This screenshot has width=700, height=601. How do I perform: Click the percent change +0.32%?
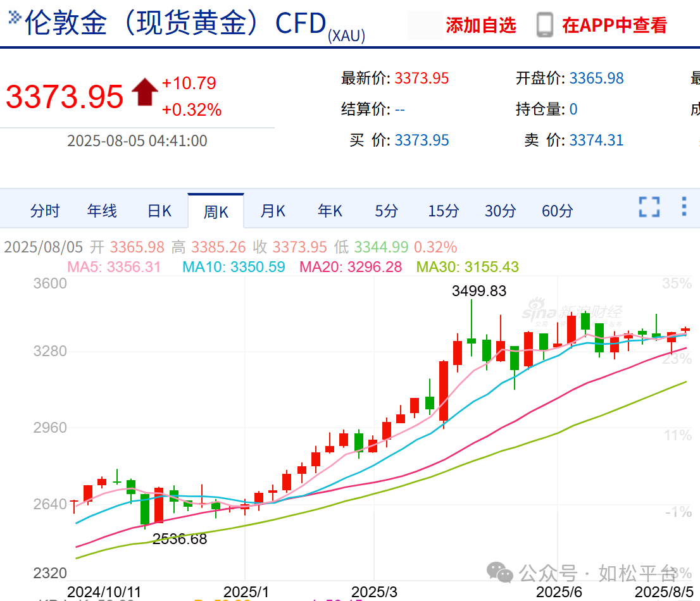point(192,109)
